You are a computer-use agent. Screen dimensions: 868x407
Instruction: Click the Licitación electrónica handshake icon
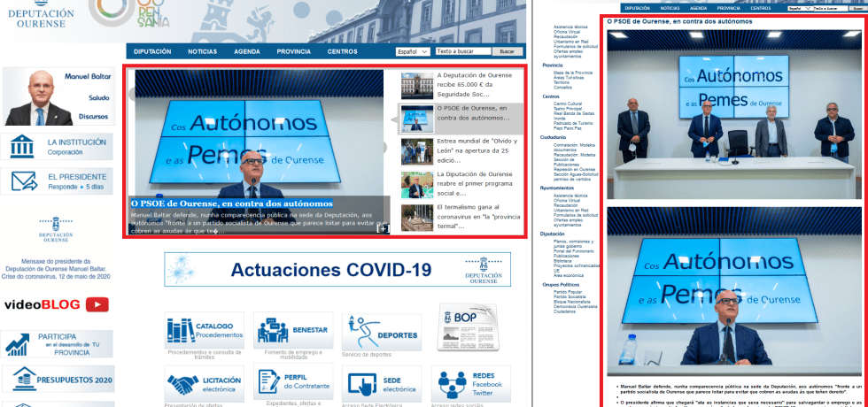[182, 386]
